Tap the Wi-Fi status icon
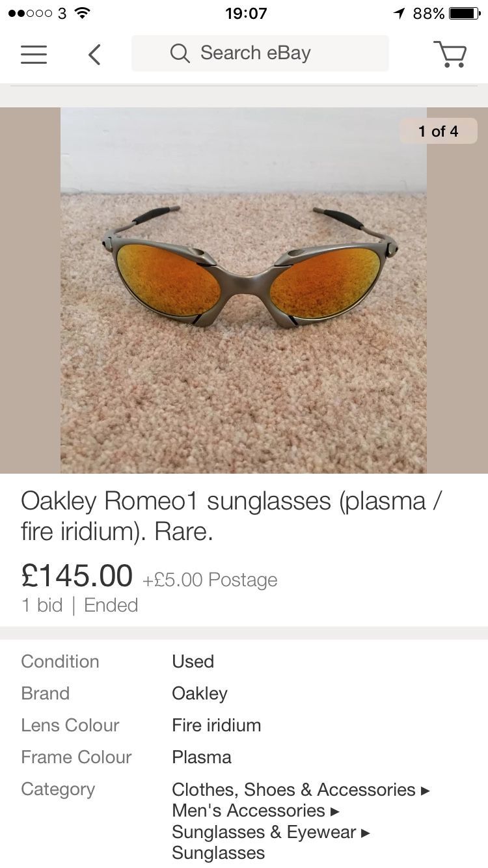The width and height of the screenshot is (488, 868). point(82,13)
